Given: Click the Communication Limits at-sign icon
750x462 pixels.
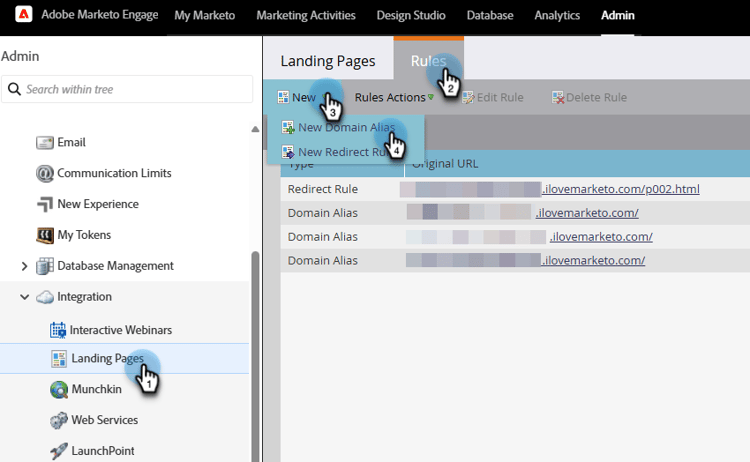Looking at the screenshot, I should pos(44,173).
